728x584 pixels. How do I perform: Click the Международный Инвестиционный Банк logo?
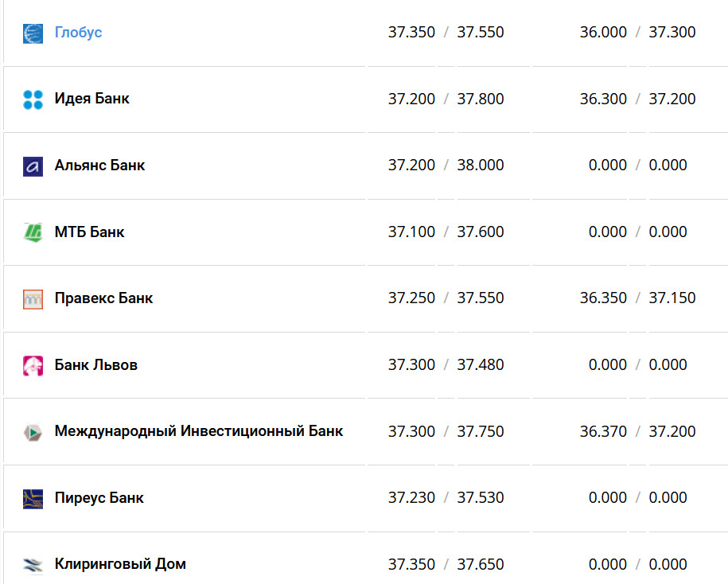(33, 432)
